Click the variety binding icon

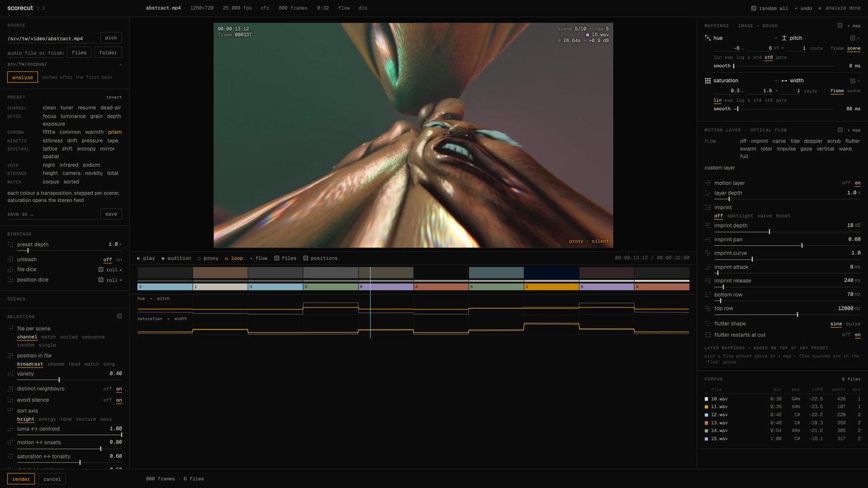pos(10,374)
